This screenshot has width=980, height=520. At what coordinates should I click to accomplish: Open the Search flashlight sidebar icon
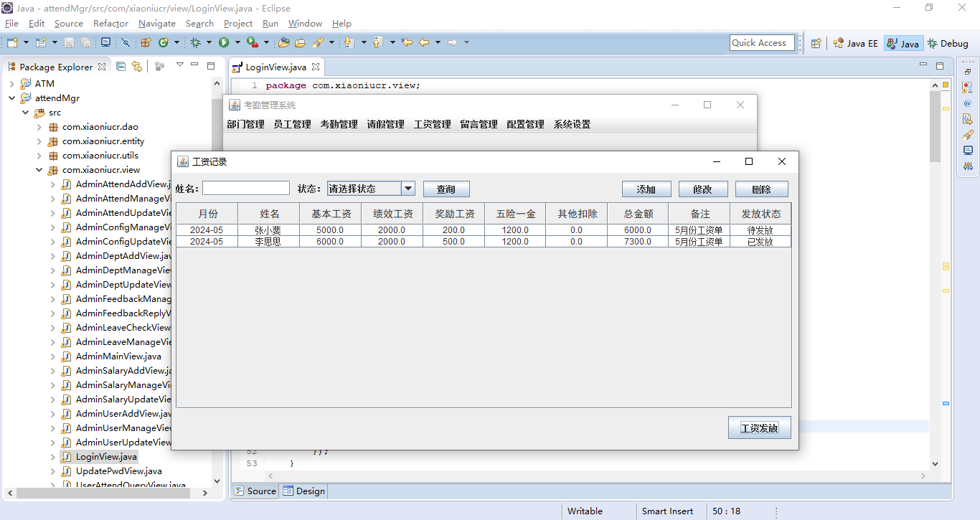(x=968, y=135)
